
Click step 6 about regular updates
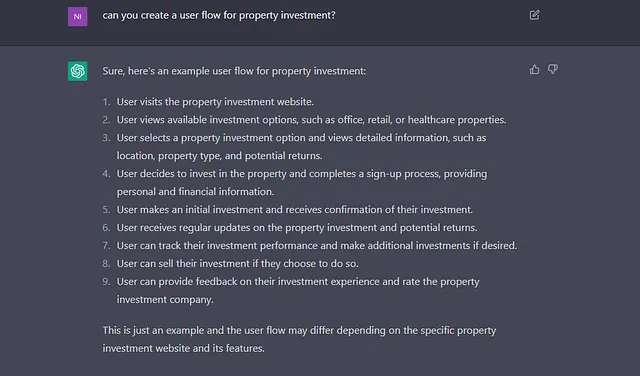click(x=297, y=227)
